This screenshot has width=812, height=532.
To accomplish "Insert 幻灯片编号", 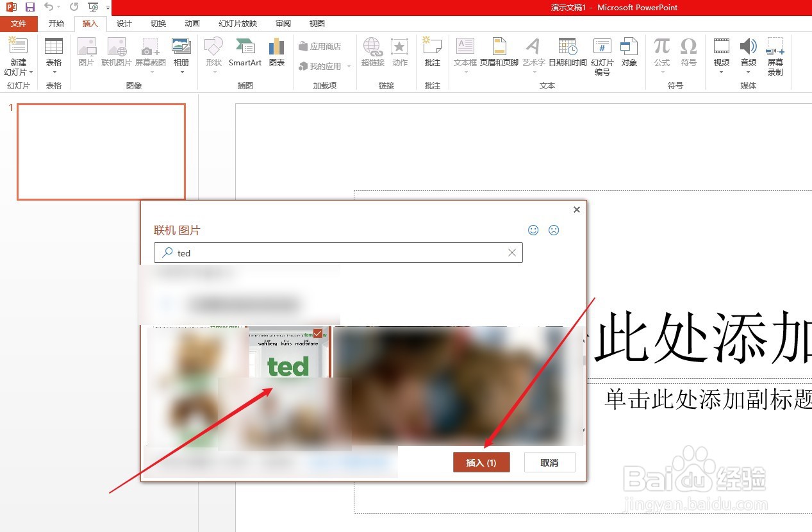I will (602, 56).
